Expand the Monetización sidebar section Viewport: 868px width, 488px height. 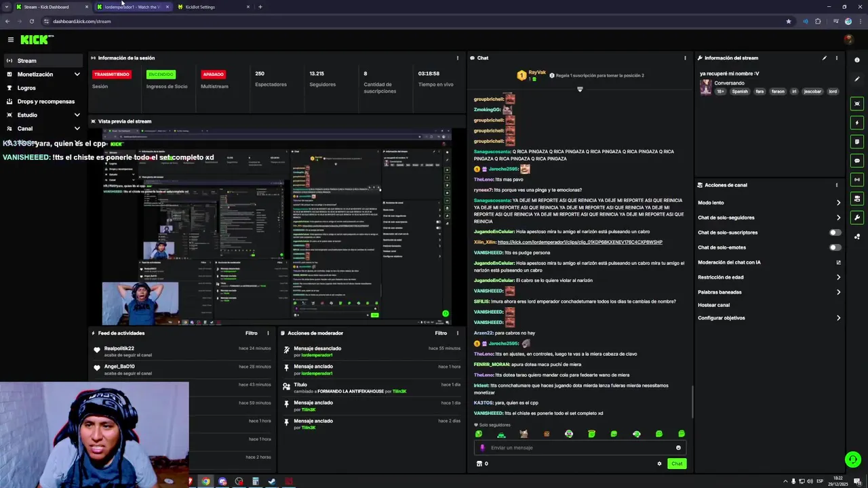[43, 74]
